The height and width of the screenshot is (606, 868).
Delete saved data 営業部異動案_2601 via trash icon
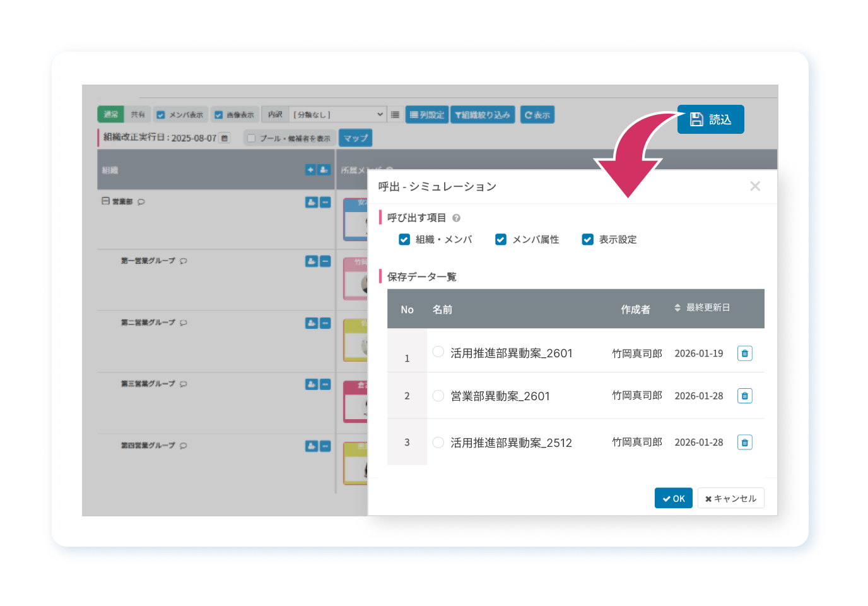tap(744, 396)
